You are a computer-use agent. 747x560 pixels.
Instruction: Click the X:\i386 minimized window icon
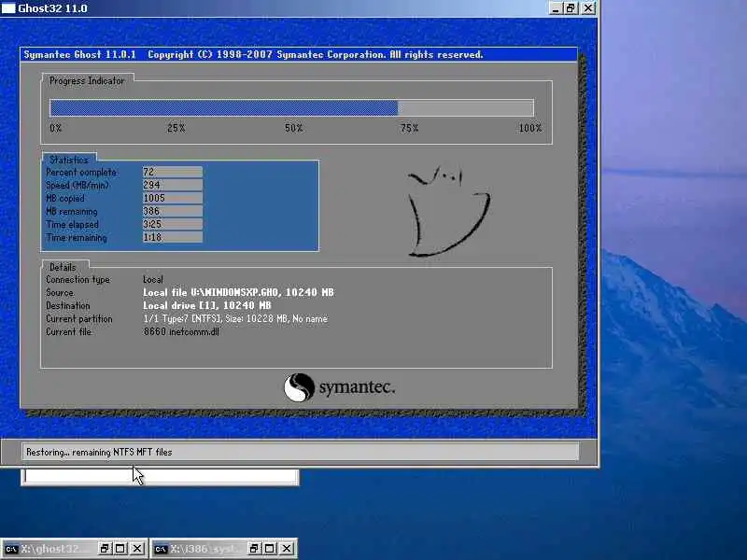coord(161,549)
